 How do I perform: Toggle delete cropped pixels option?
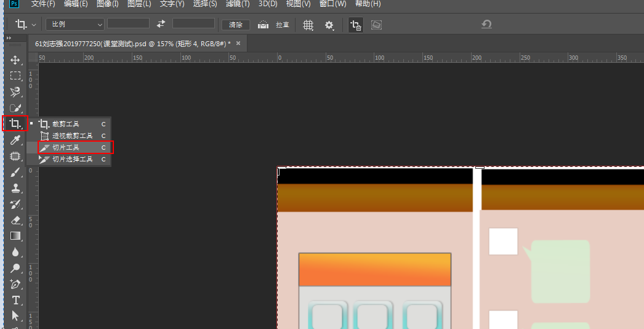[x=356, y=25]
